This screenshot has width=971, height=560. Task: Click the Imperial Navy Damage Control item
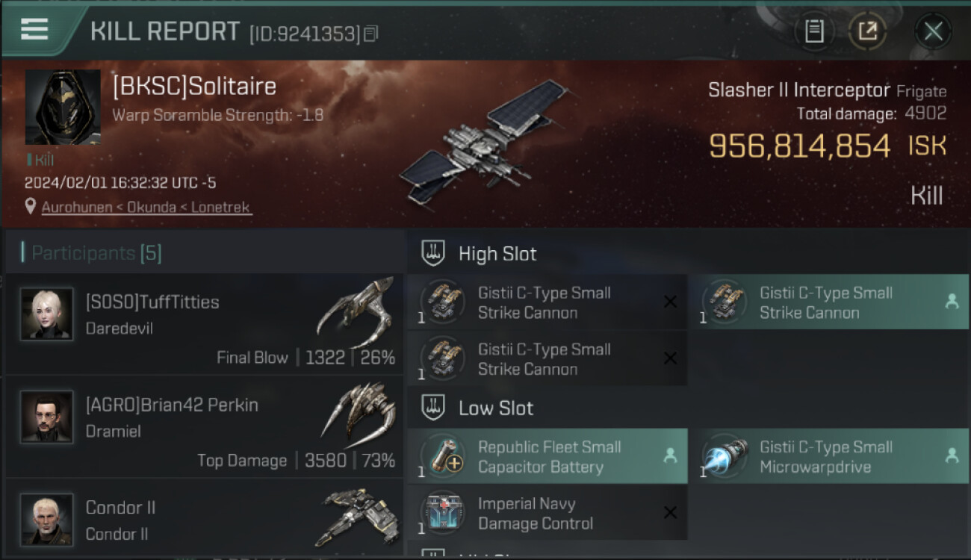547,513
